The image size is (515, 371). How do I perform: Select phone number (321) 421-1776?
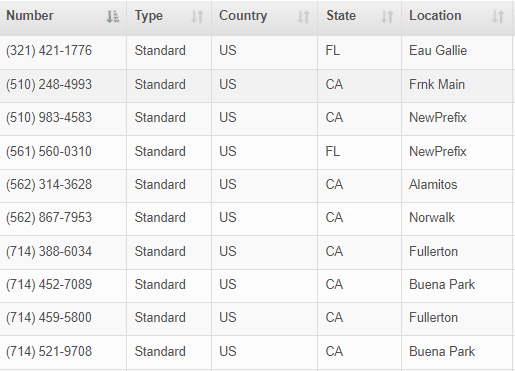click(49, 51)
